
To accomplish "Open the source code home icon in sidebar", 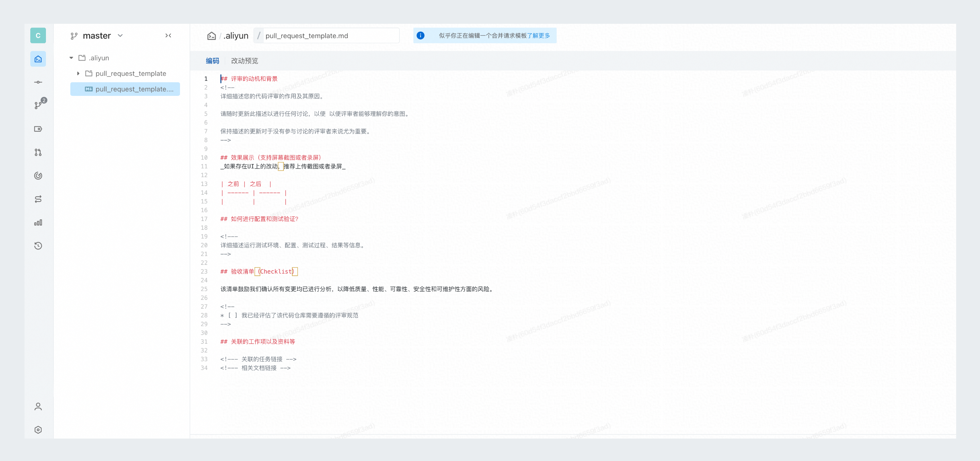I will pos(38,59).
